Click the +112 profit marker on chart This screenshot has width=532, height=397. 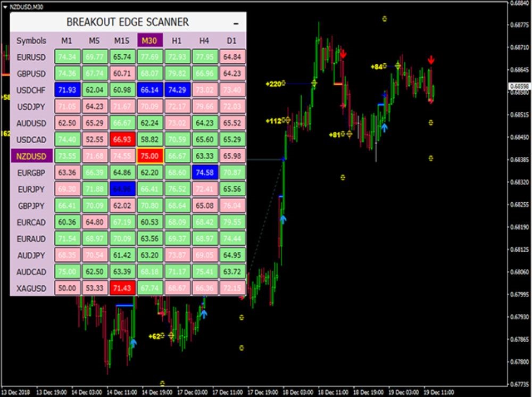point(275,121)
